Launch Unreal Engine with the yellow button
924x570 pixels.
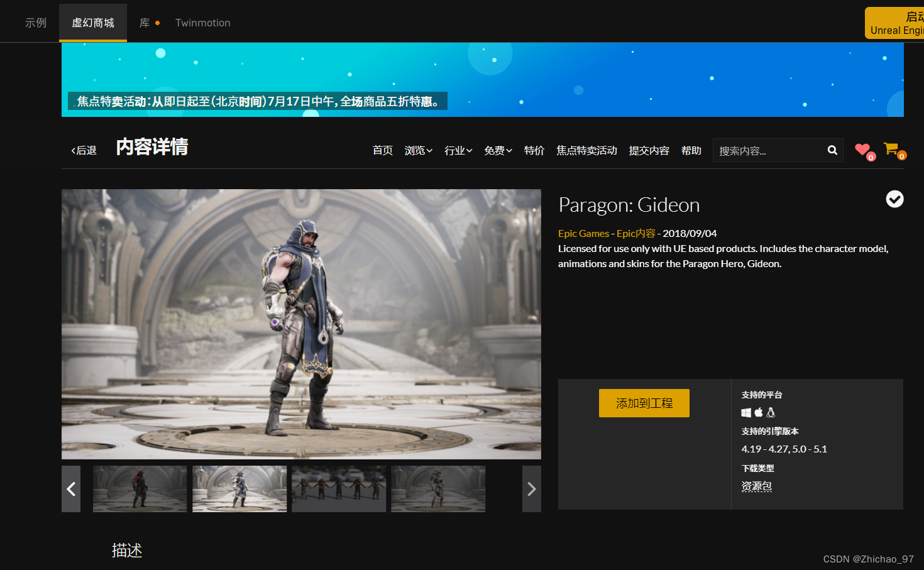(x=894, y=23)
